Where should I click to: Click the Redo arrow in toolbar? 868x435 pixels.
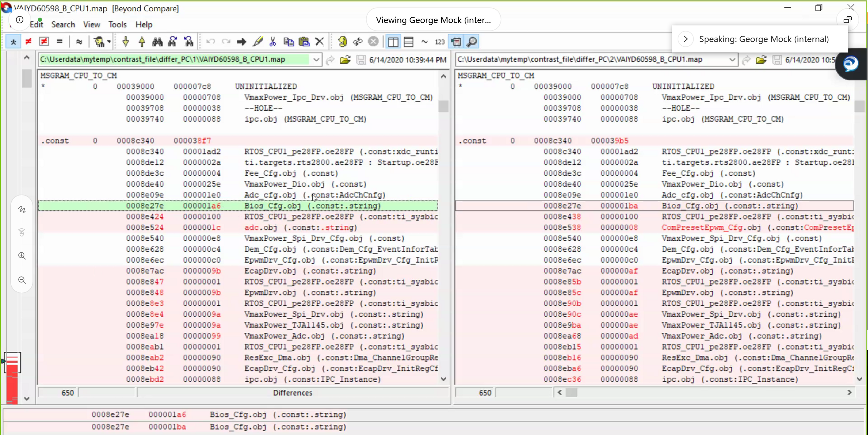(x=226, y=42)
